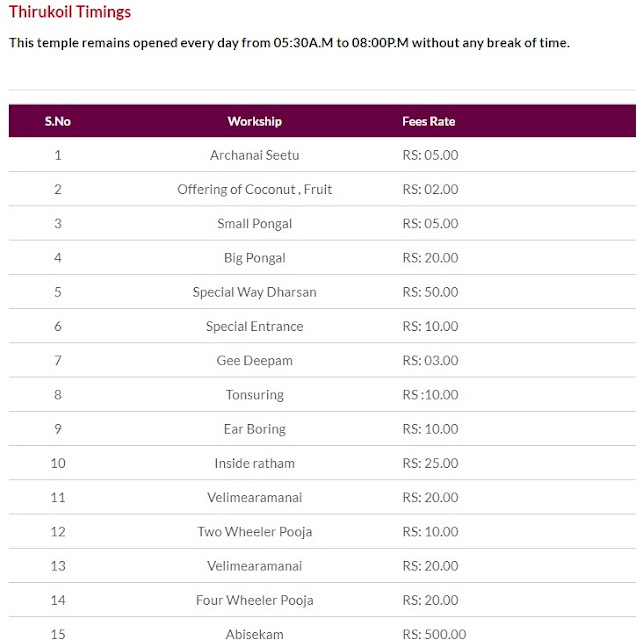
Task: Click the RS: 50.00 fee value
Action: [430, 292]
